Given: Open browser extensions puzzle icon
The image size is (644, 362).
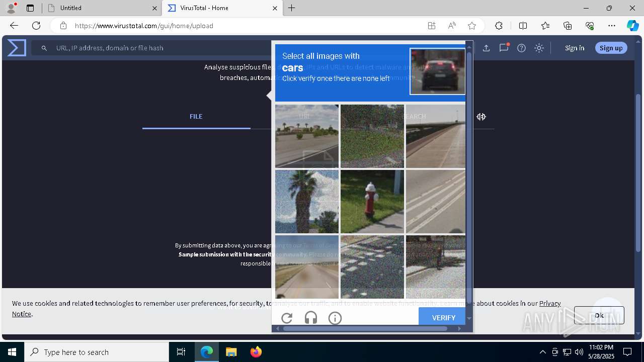Looking at the screenshot, I should [x=499, y=26].
